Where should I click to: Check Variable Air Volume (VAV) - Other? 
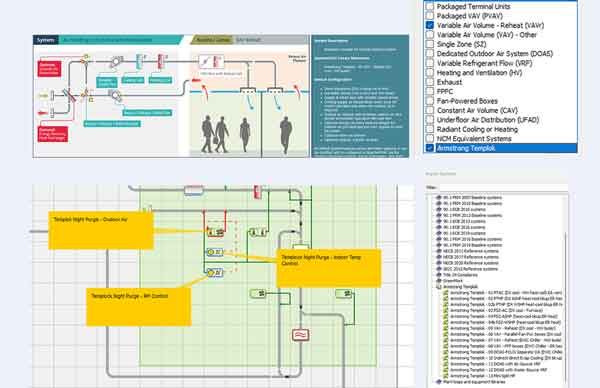[x=430, y=35]
